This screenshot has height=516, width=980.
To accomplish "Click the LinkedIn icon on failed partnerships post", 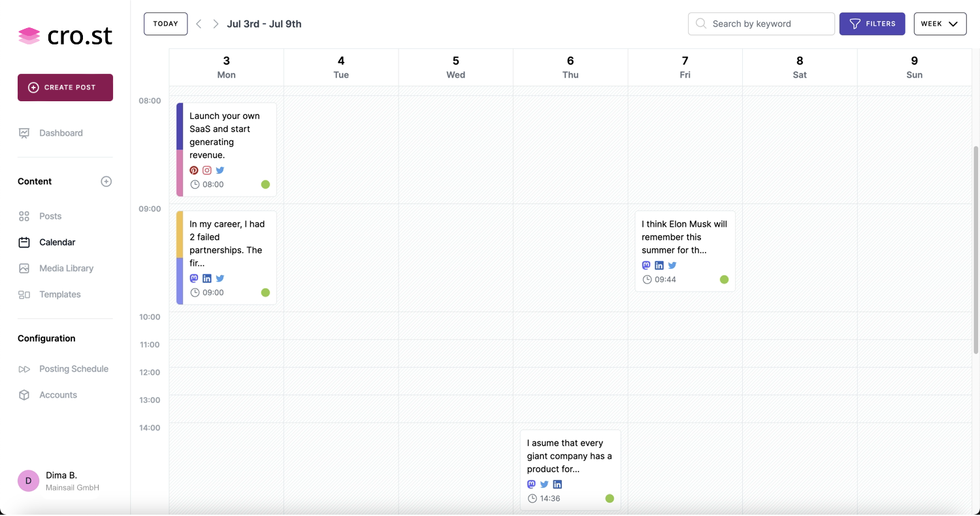I will click(207, 278).
